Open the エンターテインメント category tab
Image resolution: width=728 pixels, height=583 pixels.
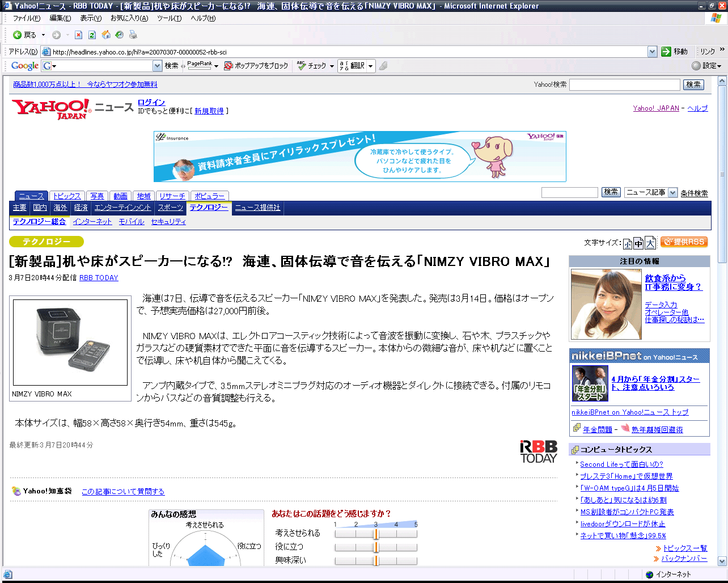click(123, 208)
